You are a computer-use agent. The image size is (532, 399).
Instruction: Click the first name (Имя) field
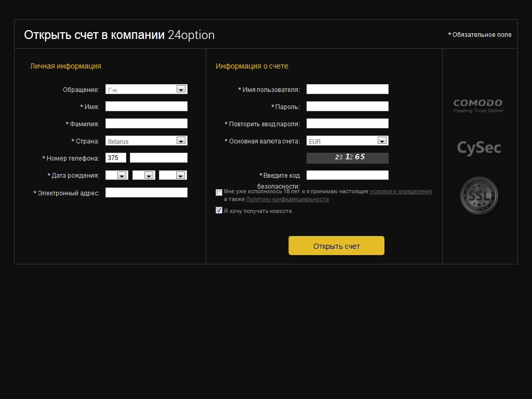(x=146, y=107)
